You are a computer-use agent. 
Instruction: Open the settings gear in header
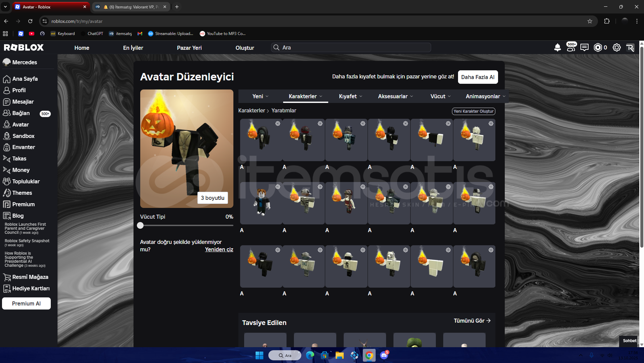(x=616, y=47)
